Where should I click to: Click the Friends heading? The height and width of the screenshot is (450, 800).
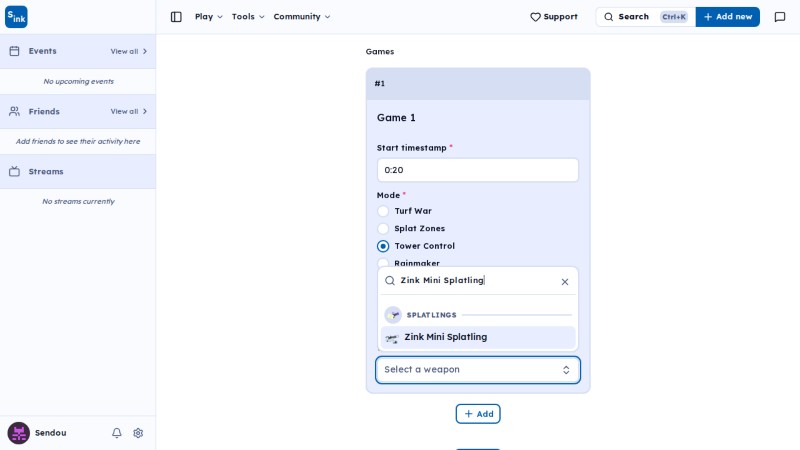(x=44, y=111)
